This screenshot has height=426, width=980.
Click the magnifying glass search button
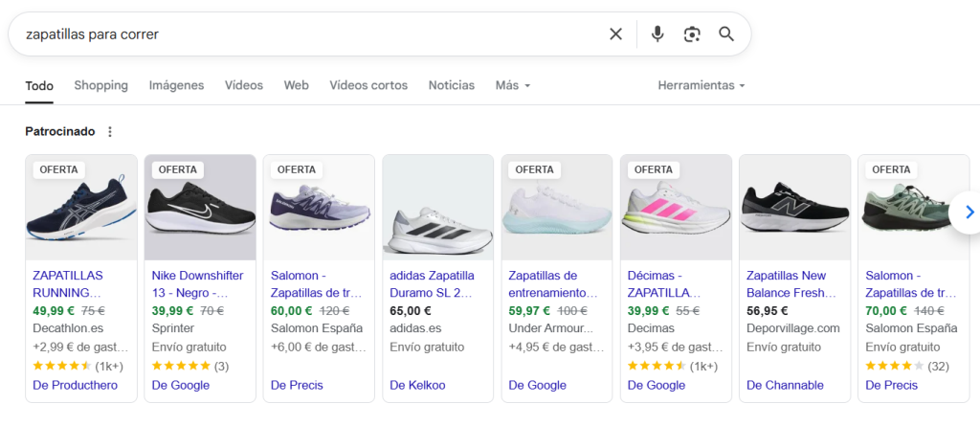tap(726, 34)
